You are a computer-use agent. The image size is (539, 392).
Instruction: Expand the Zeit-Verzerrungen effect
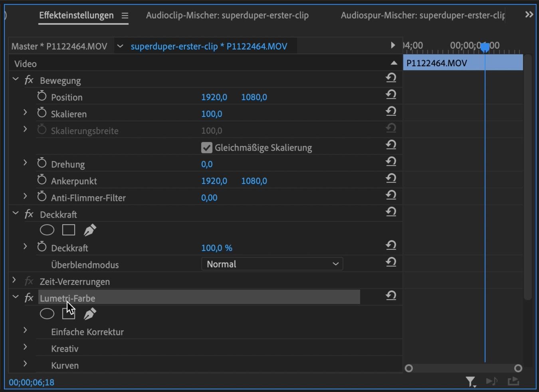click(x=14, y=281)
